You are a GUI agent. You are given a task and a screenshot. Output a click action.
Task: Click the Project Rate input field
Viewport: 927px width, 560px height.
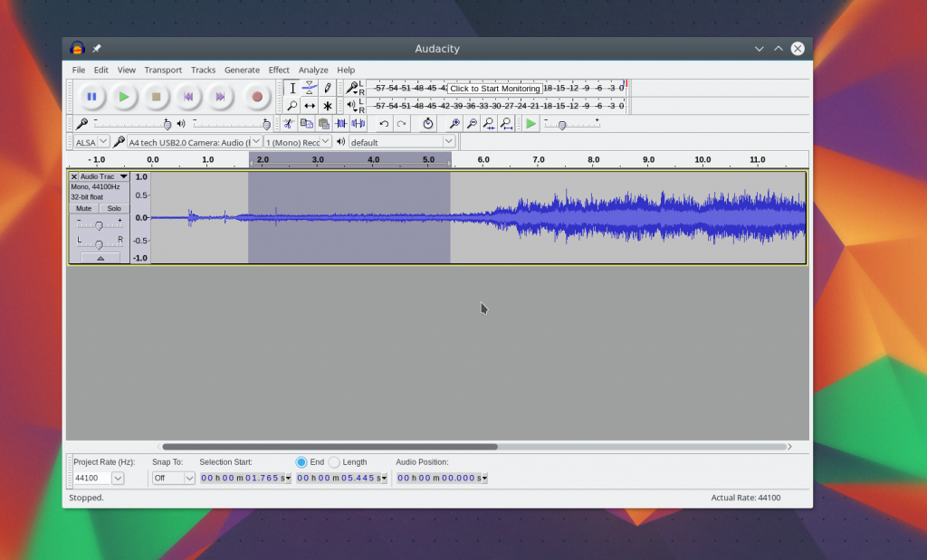[91, 478]
